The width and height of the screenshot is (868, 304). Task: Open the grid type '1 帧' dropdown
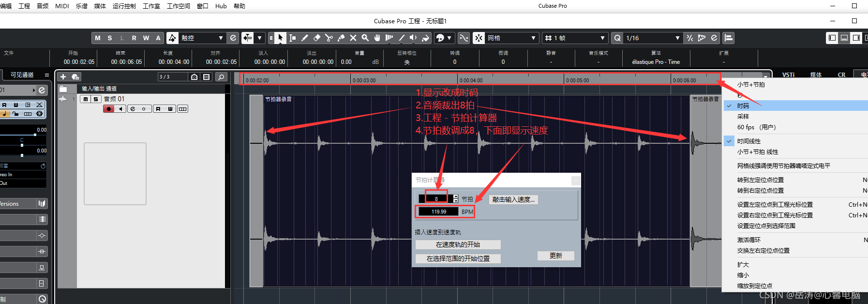pos(575,38)
